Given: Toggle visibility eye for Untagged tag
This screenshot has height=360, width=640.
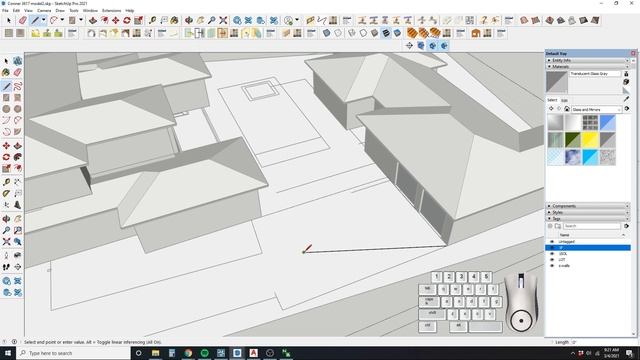Looking at the screenshot, I should pyautogui.click(x=552, y=242).
